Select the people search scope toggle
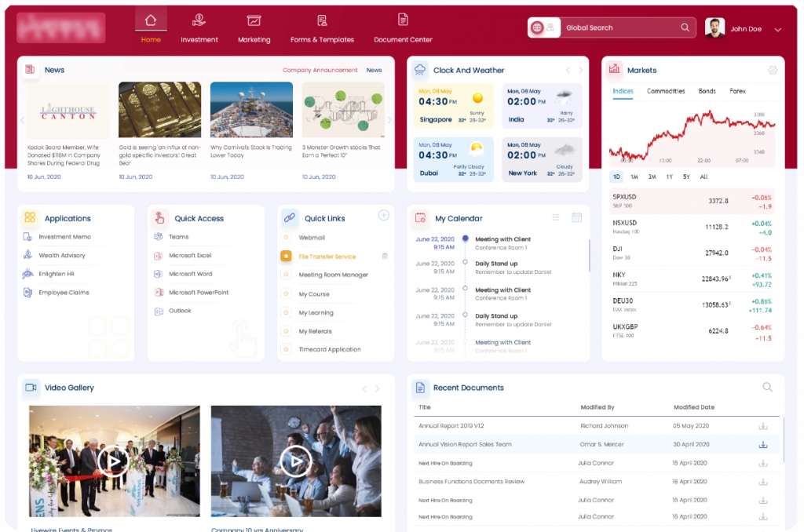Viewport: 804px width, 532px height. tap(550, 27)
